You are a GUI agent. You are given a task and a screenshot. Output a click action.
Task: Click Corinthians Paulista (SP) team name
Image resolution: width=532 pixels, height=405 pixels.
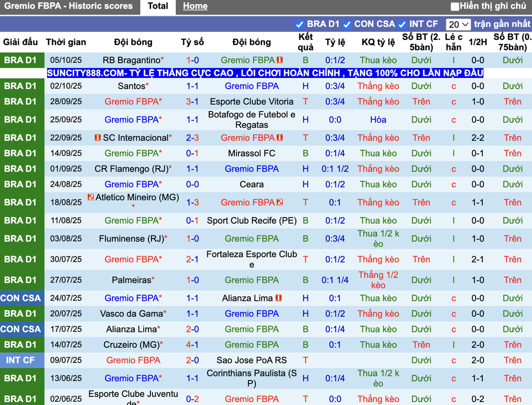click(x=252, y=378)
